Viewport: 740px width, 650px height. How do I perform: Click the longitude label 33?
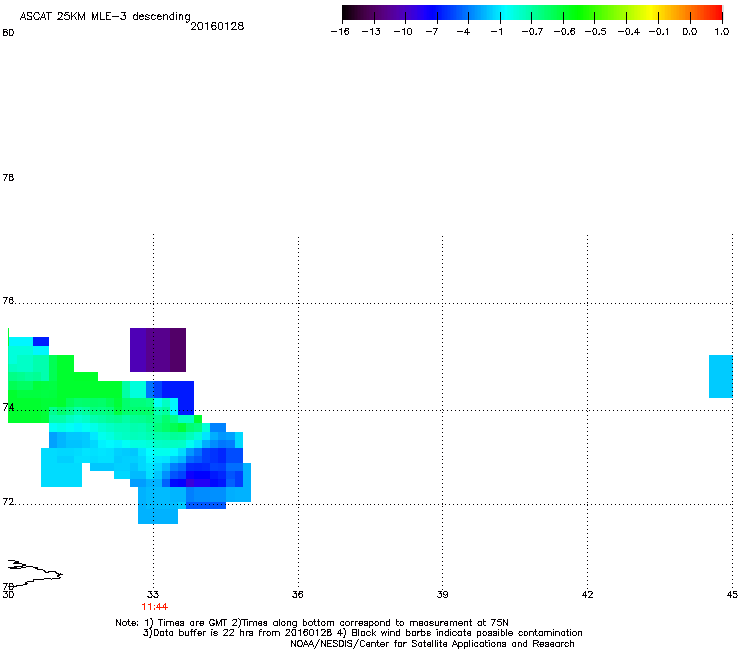point(153,594)
